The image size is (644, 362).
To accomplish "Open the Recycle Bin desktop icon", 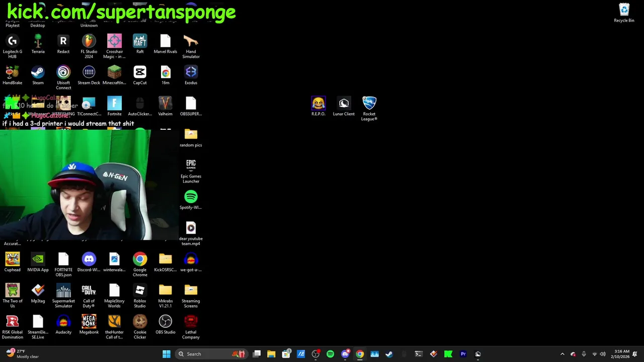I will tap(624, 13).
